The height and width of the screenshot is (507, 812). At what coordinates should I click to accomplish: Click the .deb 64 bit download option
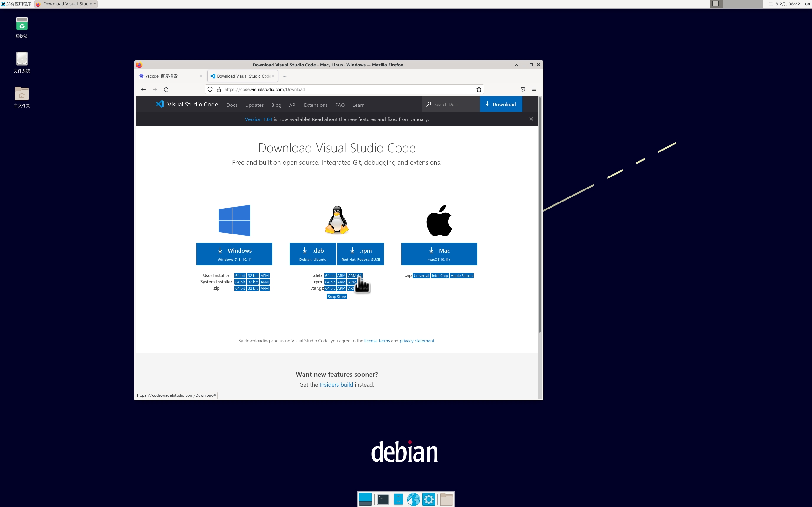click(329, 275)
